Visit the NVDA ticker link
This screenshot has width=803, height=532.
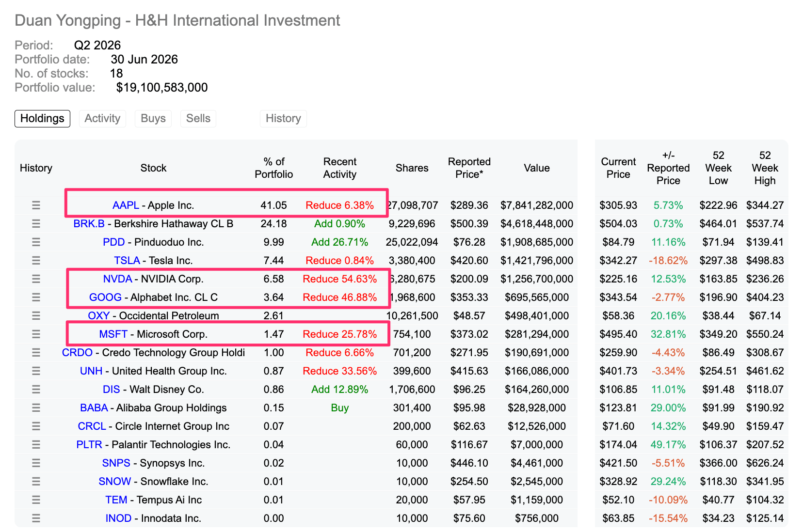pyautogui.click(x=117, y=279)
